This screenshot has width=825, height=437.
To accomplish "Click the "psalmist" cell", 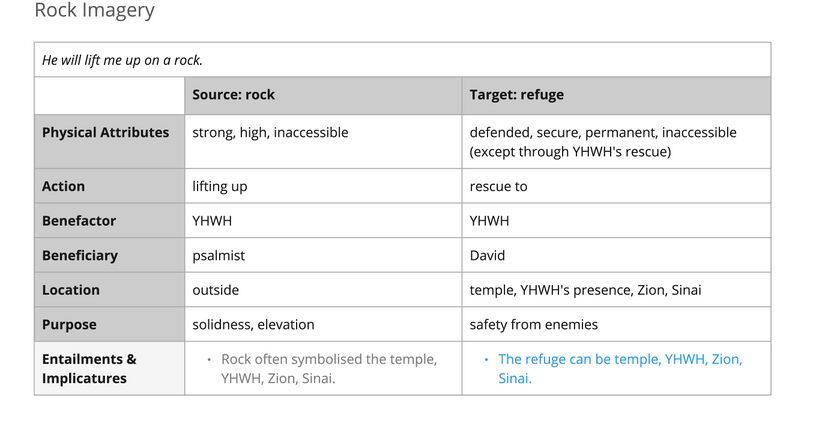I will (218, 255).
